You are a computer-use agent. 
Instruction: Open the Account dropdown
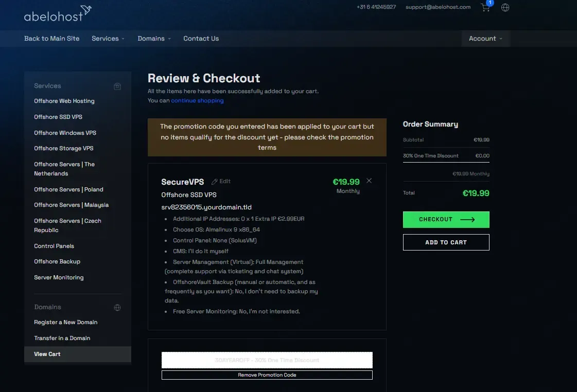[x=485, y=39]
